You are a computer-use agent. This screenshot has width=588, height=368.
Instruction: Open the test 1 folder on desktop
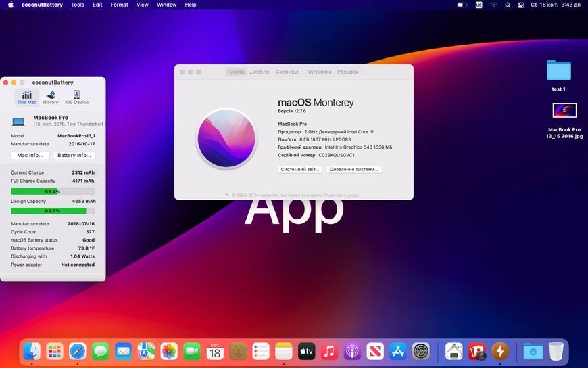[559, 70]
